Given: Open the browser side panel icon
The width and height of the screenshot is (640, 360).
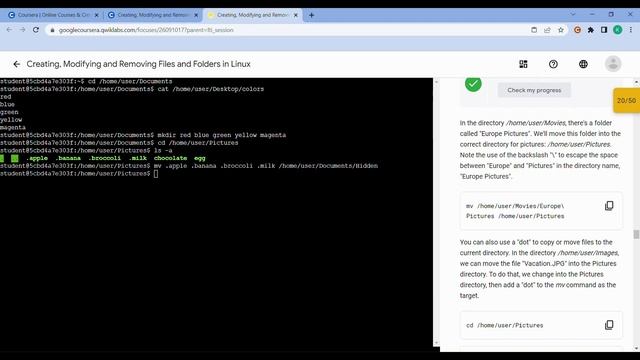Looking at the screenshot, I should tap(604, 30).
